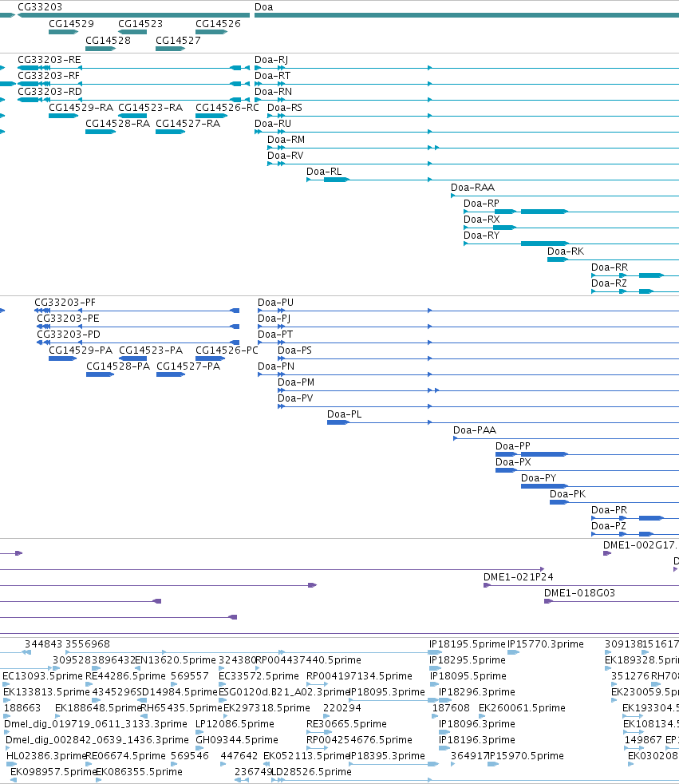Open EST IP18195.5prime
Image resolution: width=679 pixels, height=784 pixels.
[x=467, y=644]
